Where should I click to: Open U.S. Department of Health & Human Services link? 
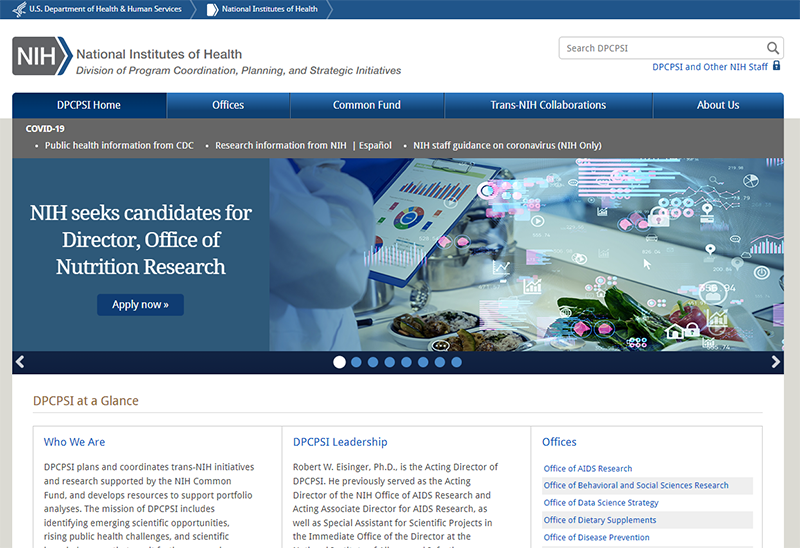pyautogui.click(x=105, y=9)
